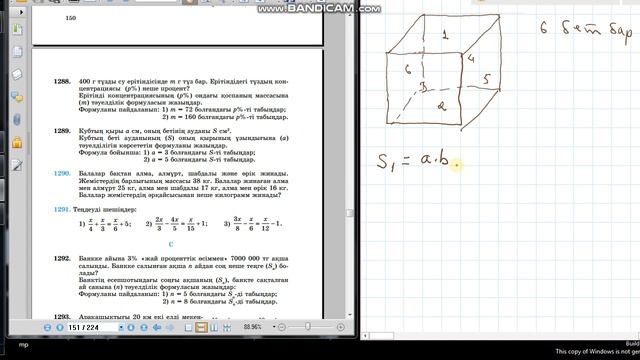The width and height of the screenshot is (640, 360).
Task: Zoom out with the minus button
Action: tap(282, 327)
